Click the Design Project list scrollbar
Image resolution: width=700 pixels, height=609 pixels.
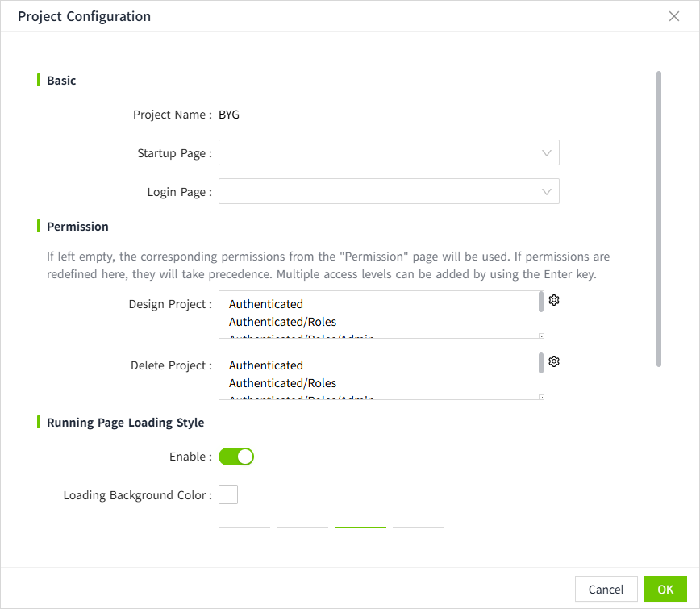point(541,302)
